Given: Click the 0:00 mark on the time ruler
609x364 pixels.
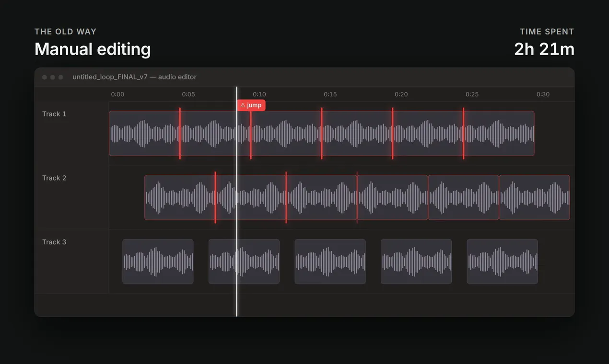Looking at the screenshot, I should tap(117, 94).
